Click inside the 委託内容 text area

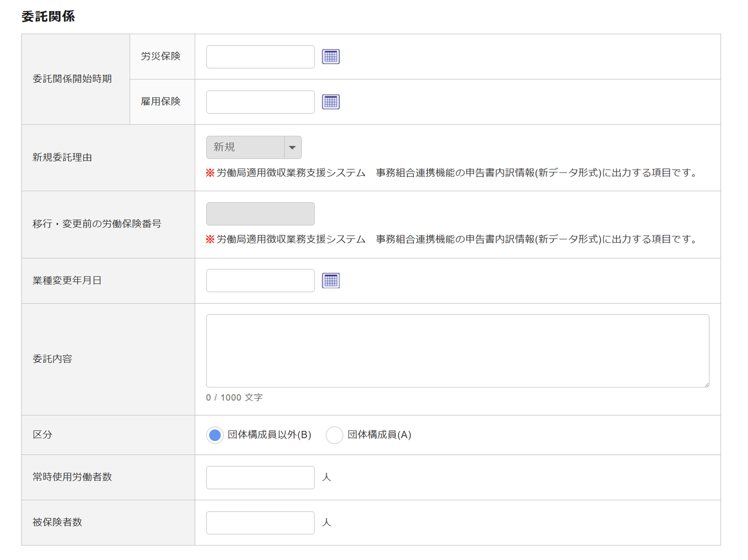tap(457, 351)
